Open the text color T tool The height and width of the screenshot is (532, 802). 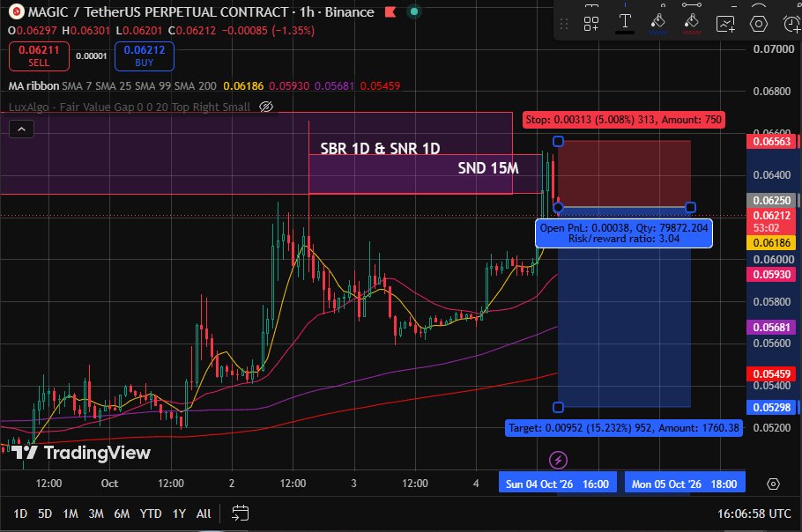point(625,23)
